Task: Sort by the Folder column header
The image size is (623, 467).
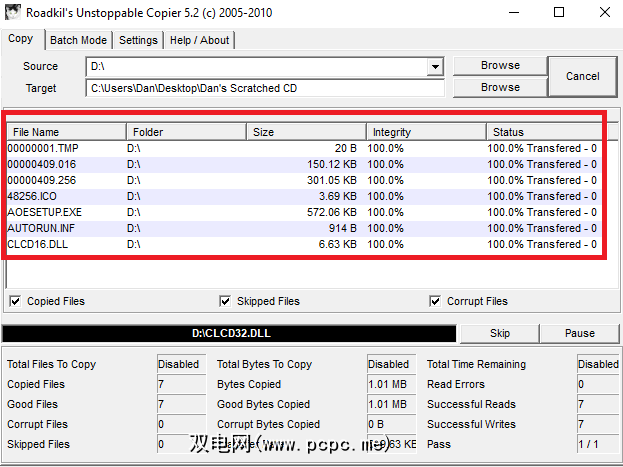Action: coord(186,132)
